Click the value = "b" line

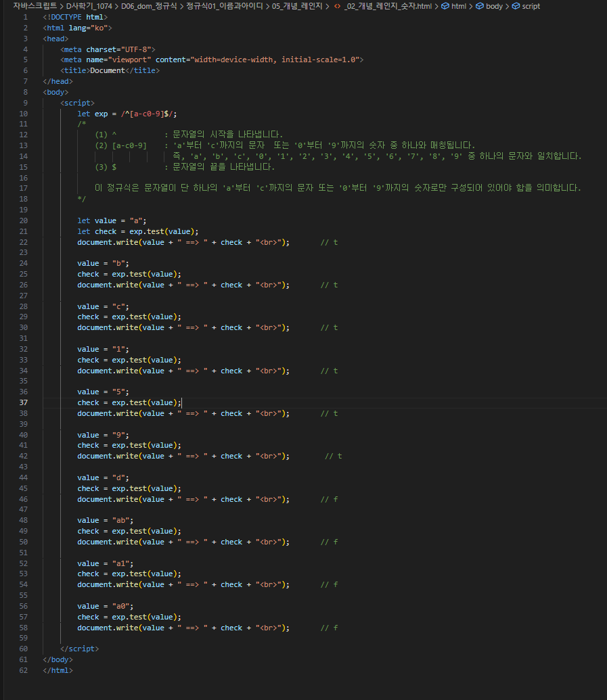103,263
